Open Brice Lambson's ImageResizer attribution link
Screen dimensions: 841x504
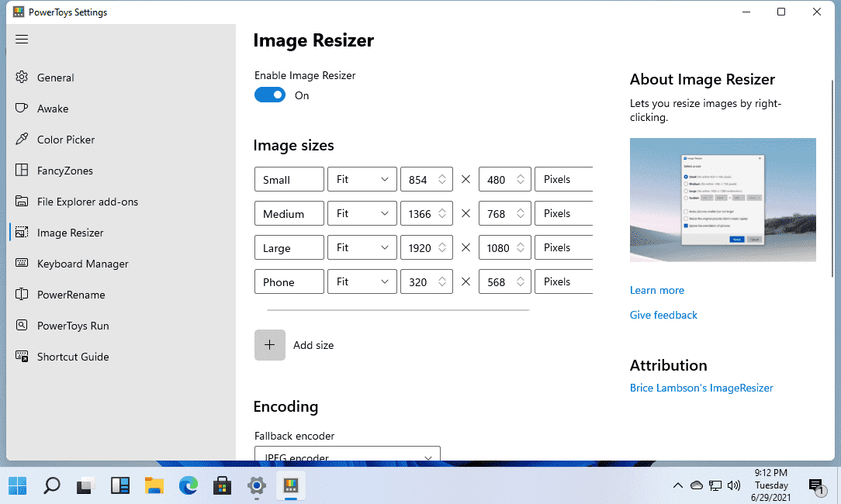pyautogui.click(x=701, y=388)
